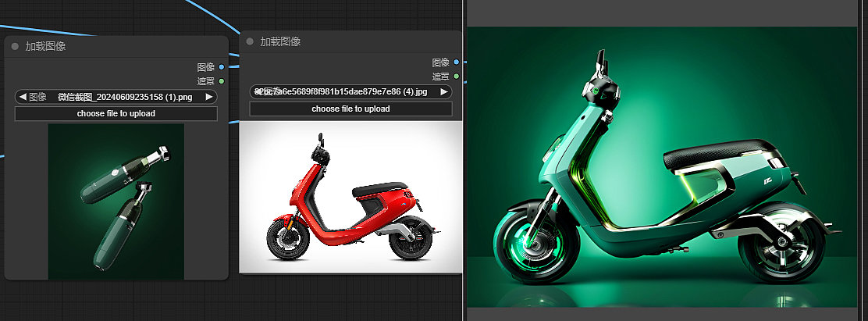Collapse the left 加载图像 node using its dot

15,47
